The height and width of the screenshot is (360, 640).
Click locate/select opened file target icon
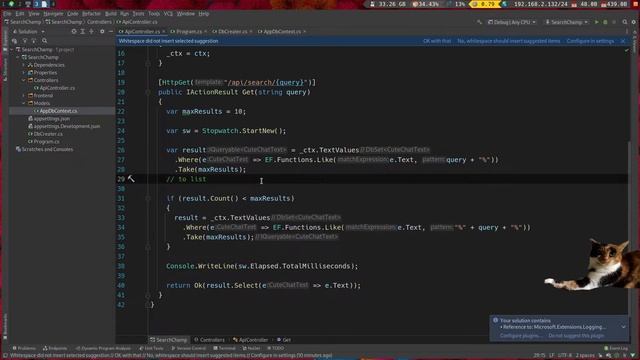click(74, 31)
